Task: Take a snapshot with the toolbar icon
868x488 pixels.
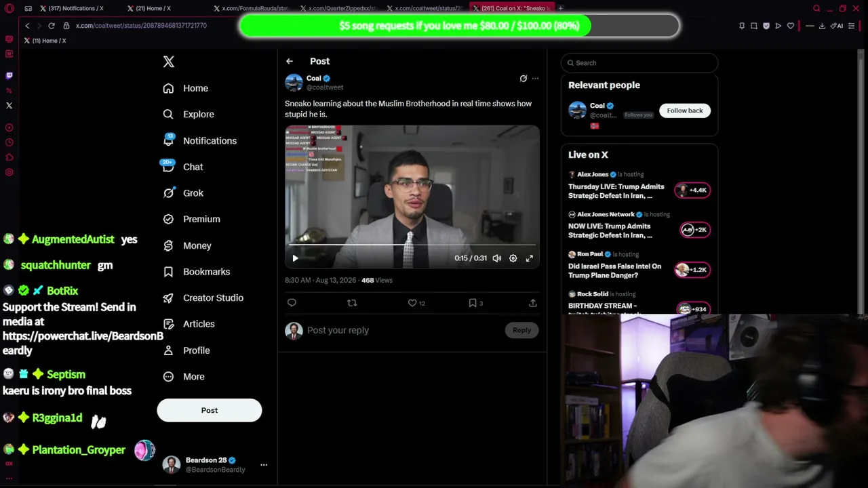Action: coord(754,26)
